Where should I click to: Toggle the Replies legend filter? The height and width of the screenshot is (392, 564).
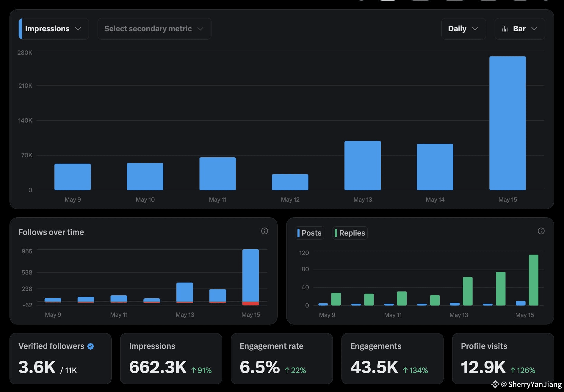click(350, 233)
